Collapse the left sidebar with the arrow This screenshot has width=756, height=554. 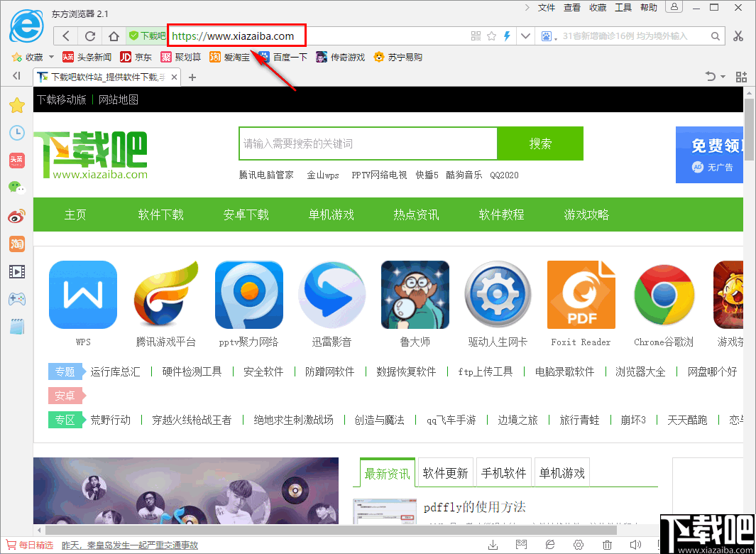coord(16,76)
